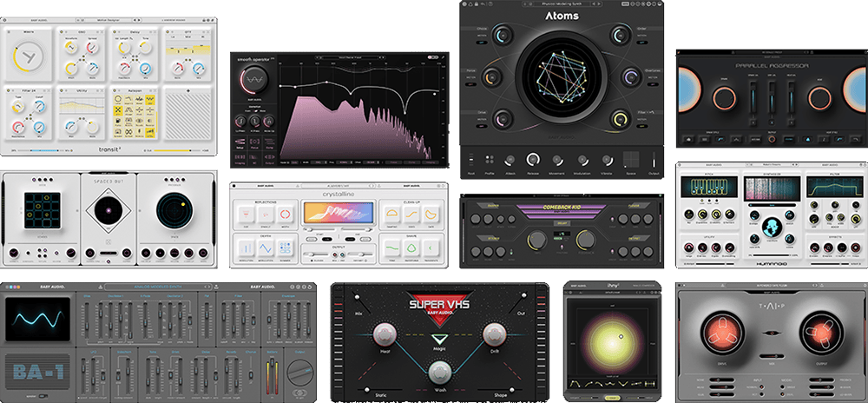The width and height of the screenshot is (868, 403).
Task: Open the Humanoid preset menu
Action: coord(772,164)
